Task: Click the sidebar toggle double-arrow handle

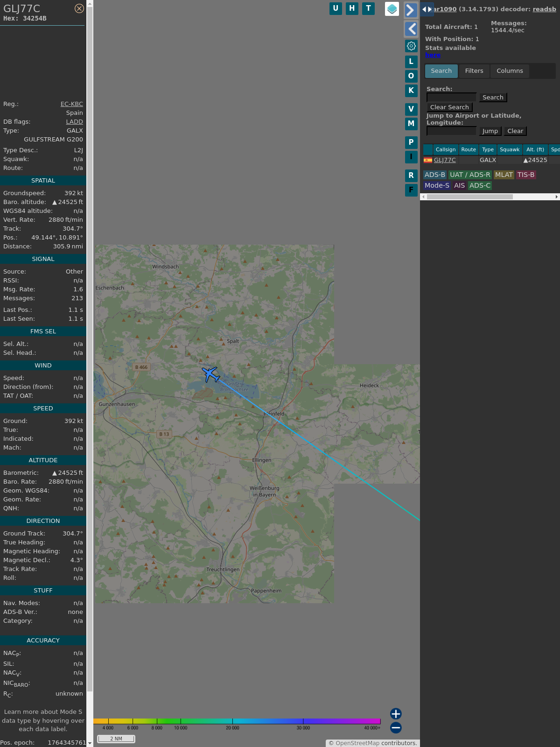Action: 427,9
